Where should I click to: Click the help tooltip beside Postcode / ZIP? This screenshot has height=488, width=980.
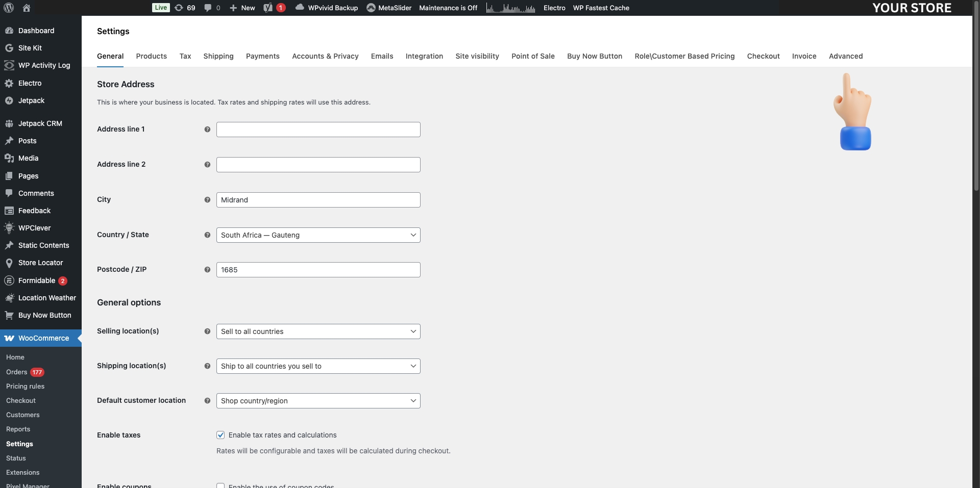pos(207,269)
